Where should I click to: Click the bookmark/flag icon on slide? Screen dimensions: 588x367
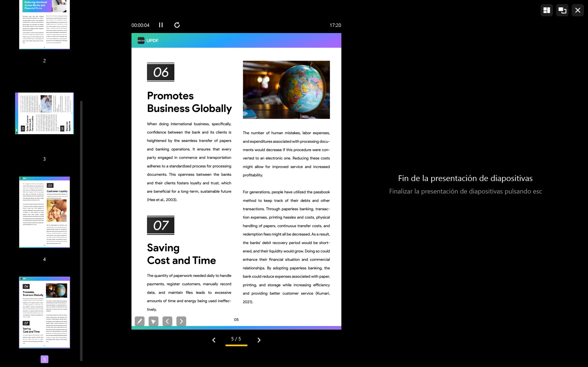pos(153,321)
